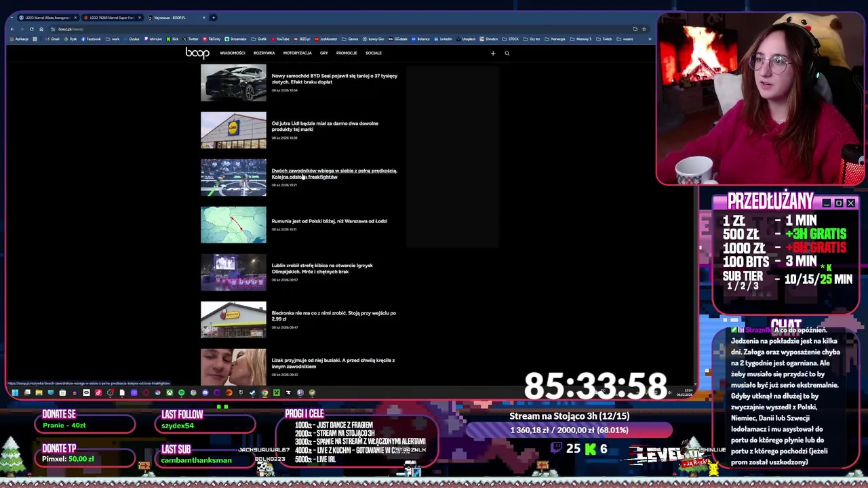868x488 pixels.
Task: Expand the STOCK bookmarks folder
Action: pos(511,39)
